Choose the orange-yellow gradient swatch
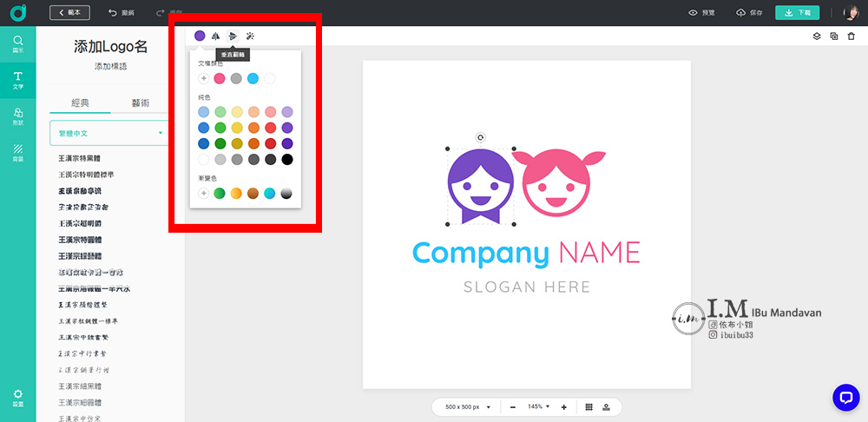 click(236, 194)
